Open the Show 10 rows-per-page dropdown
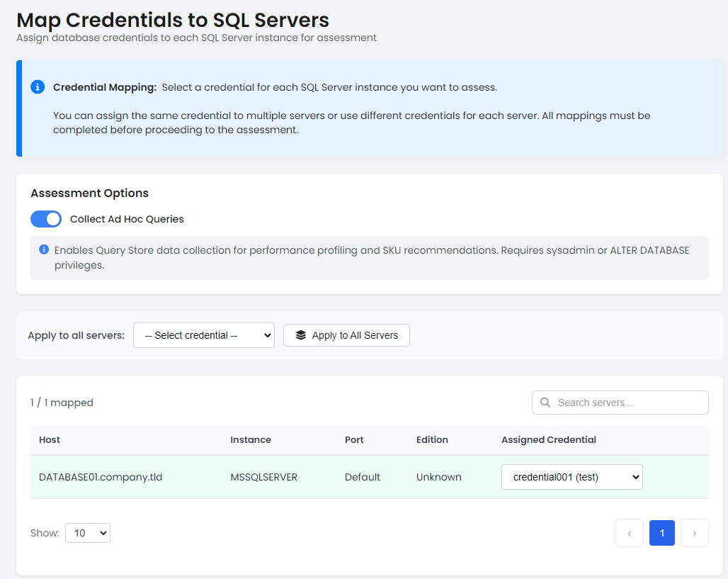The image size is (728, 579). pos(88,533)
